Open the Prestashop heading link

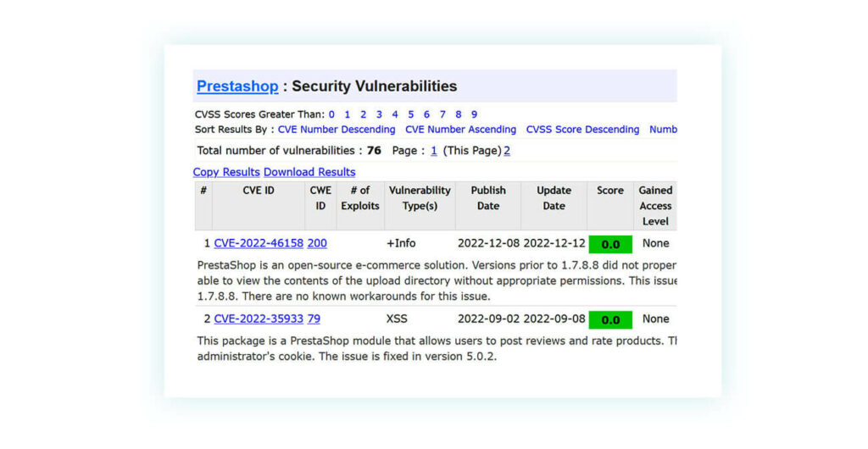[237, 86]
